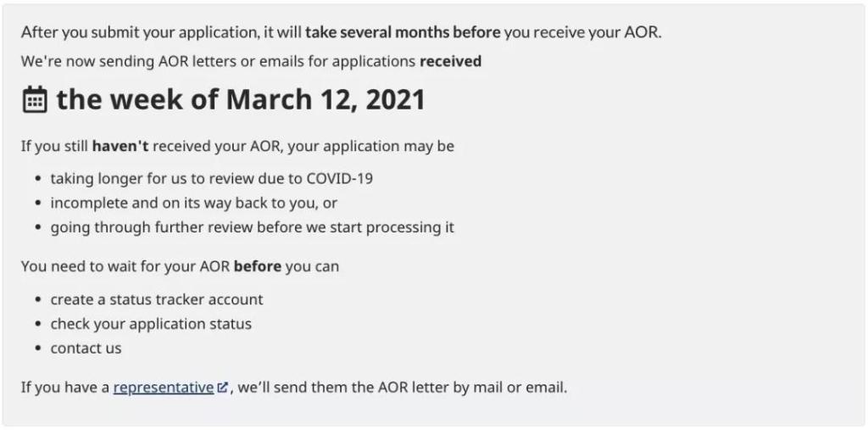Click "create a status tracker account" bullet

tap(157, 299)
